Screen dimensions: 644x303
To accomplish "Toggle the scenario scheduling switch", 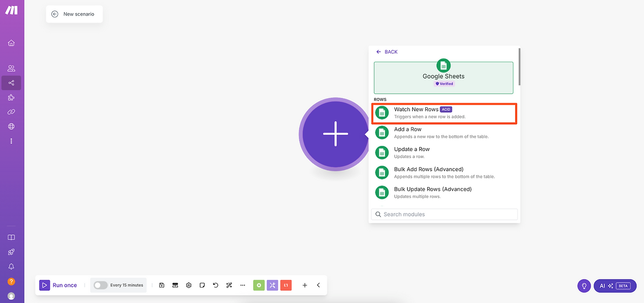I will [101, 285].
